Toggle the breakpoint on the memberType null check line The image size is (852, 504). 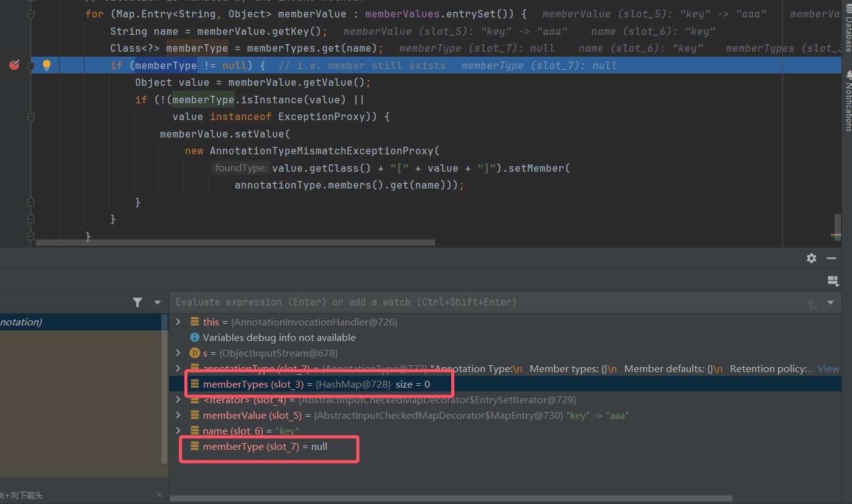(x=14, y=65)
